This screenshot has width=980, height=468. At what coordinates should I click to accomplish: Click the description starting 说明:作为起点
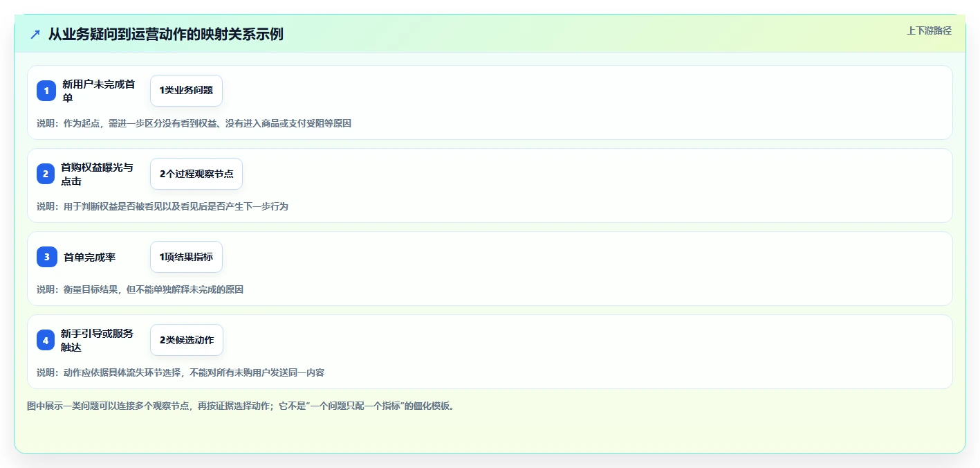194,123
